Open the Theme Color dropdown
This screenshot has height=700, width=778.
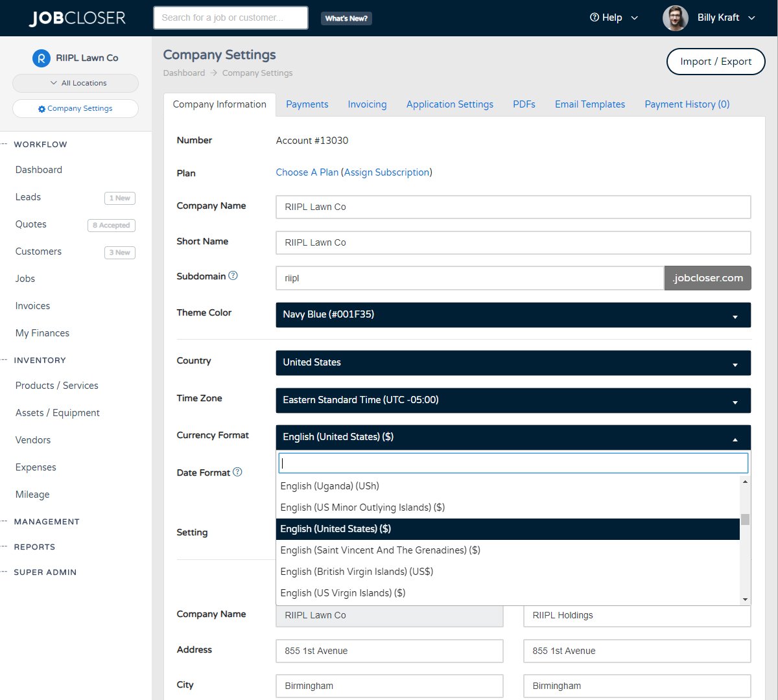click(x=513, y=315)
